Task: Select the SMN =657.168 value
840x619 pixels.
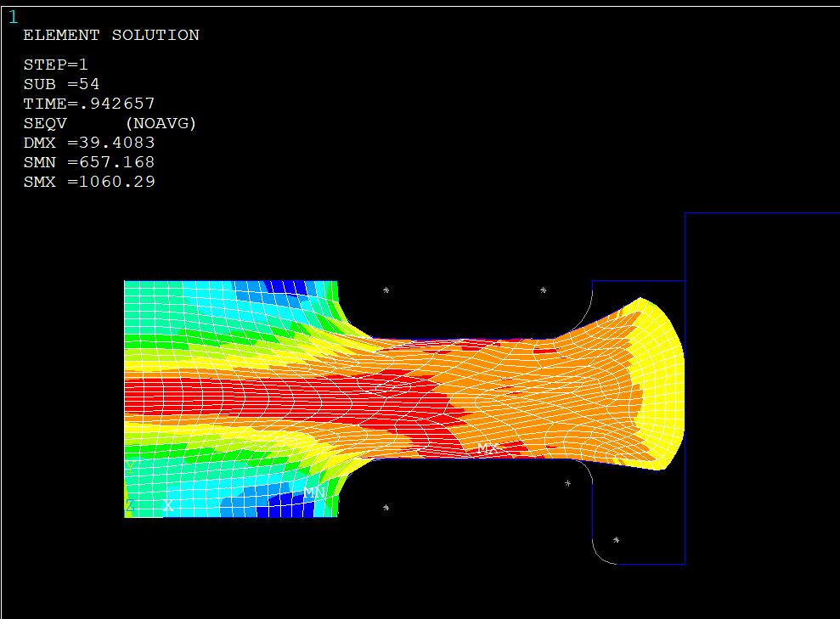Action: [x=89, y=162]
